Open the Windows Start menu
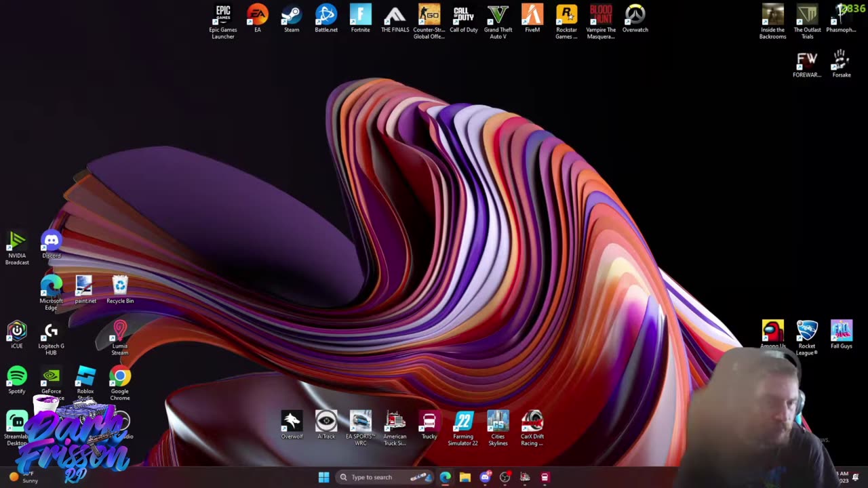 (x=323, y=477)
